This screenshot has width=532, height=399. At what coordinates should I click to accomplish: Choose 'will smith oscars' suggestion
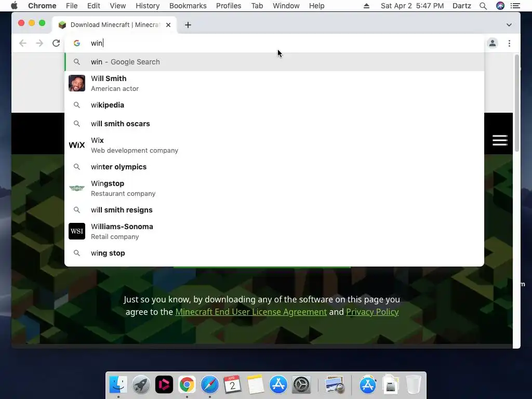tap(274, 124)
